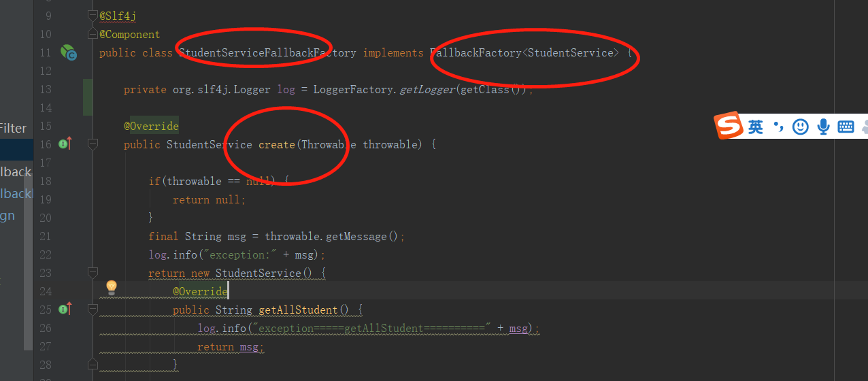Click the microphone voice input icon
This screenshot has height=381, width=868.
(823, 127)
